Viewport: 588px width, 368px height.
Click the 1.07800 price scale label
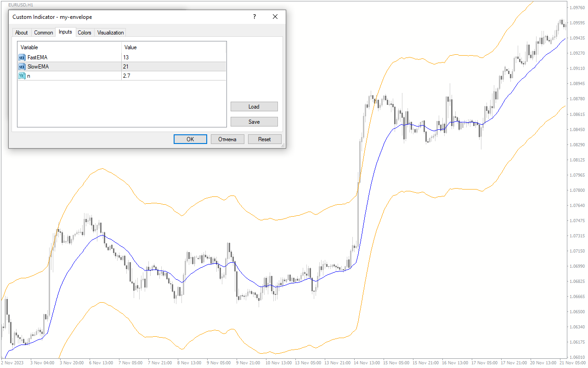point(577,190)
